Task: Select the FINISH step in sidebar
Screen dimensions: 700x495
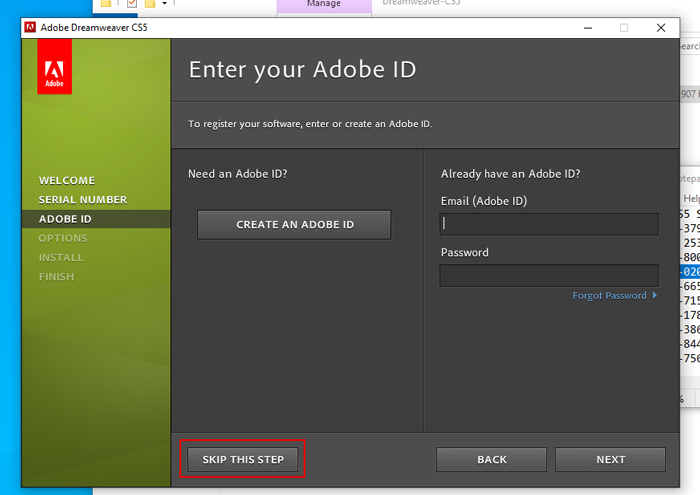Action: (x=56, y=277)
